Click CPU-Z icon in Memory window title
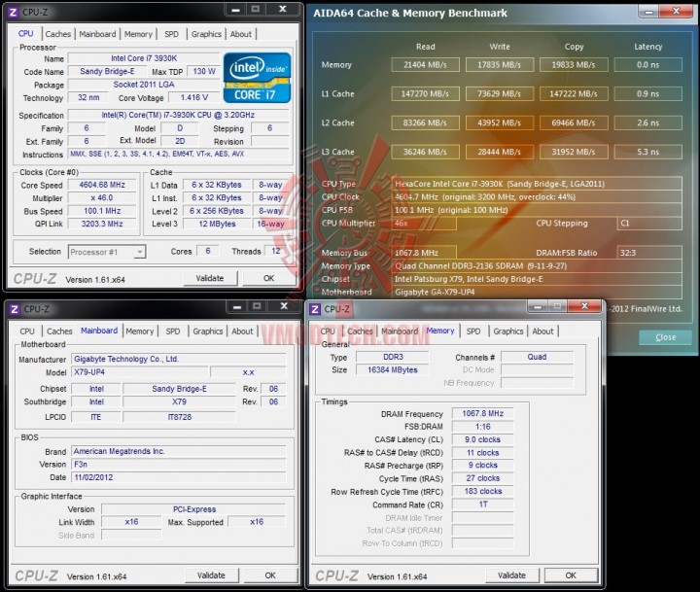 pos(315,309)
